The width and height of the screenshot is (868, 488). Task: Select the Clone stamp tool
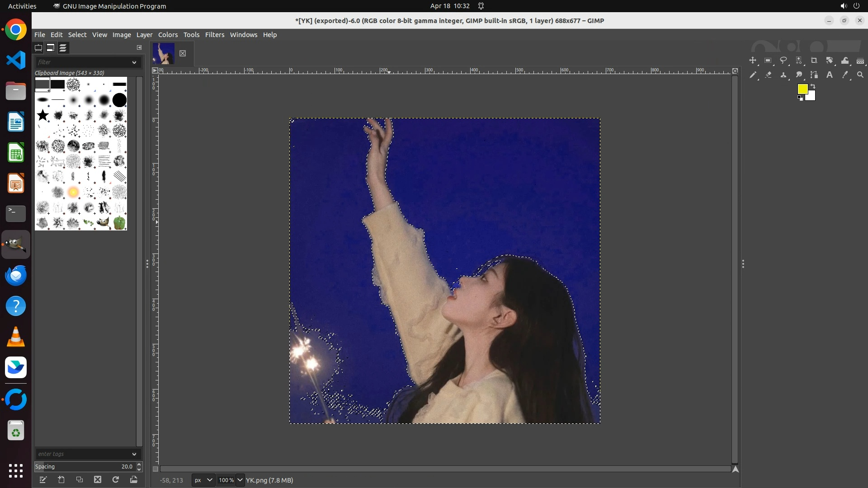[783, 75]
